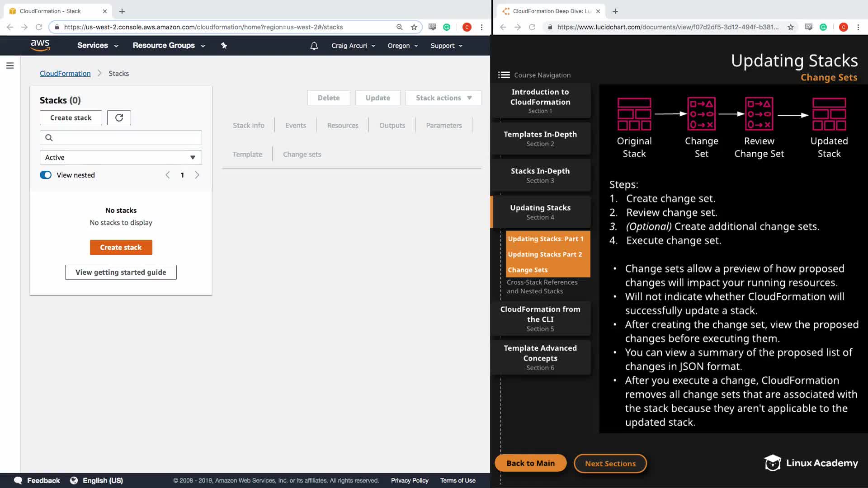Switch to the Change sets tab

(x=302, y=154)
